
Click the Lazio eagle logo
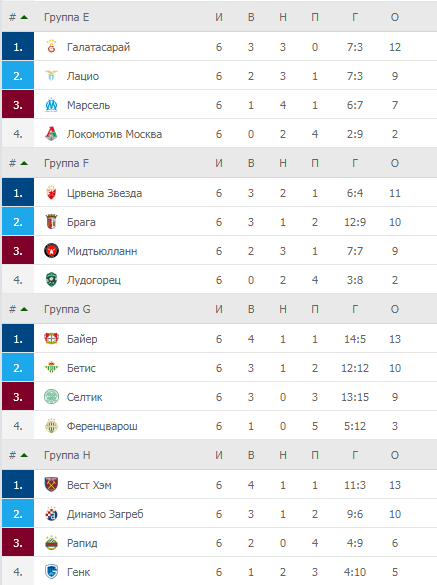point(51,76)
